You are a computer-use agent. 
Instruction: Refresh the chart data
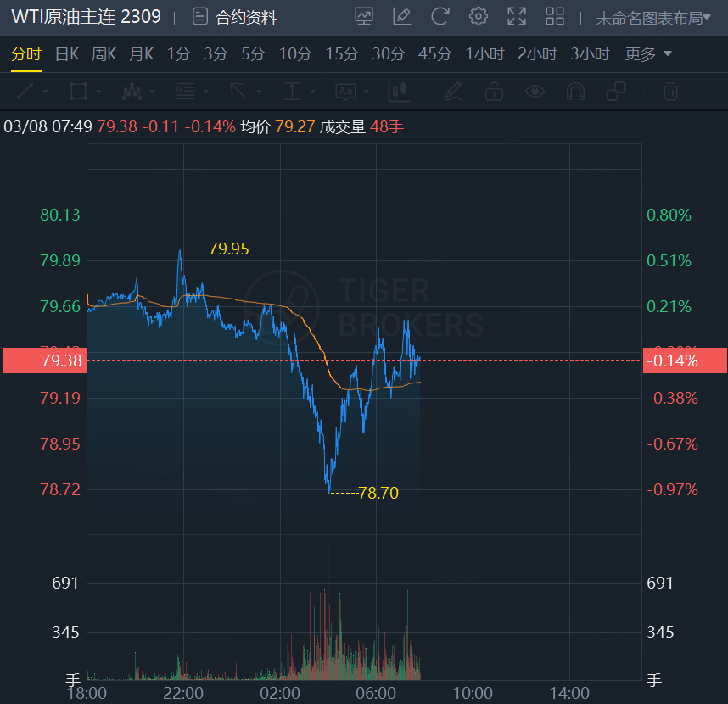pos(440,16)
